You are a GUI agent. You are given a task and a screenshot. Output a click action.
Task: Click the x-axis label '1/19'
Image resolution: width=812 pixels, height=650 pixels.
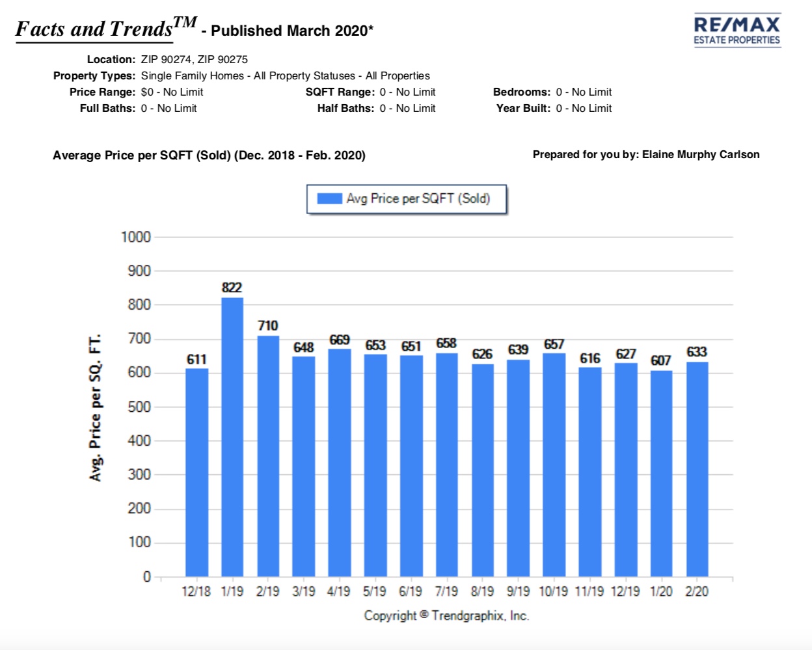pos(232,591)
